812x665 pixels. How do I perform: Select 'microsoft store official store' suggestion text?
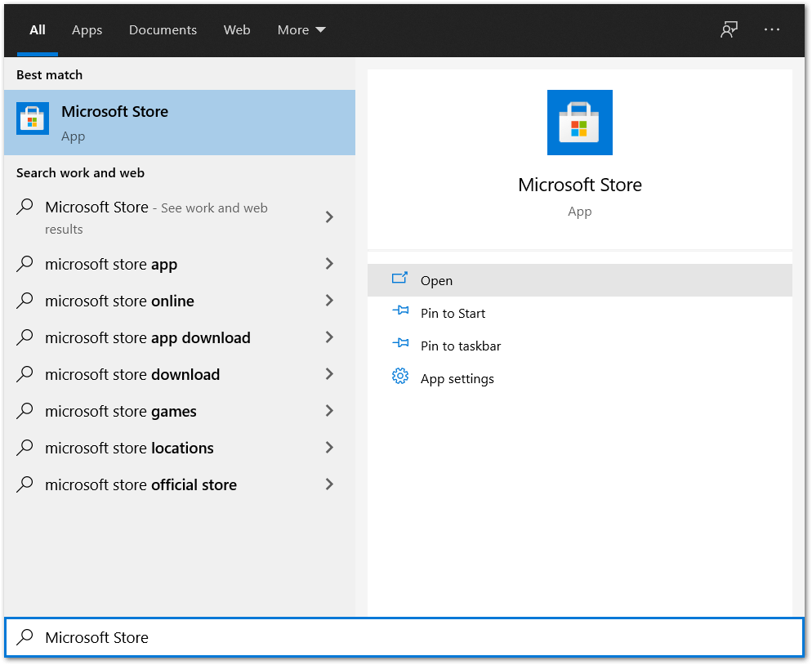(141, 484)
